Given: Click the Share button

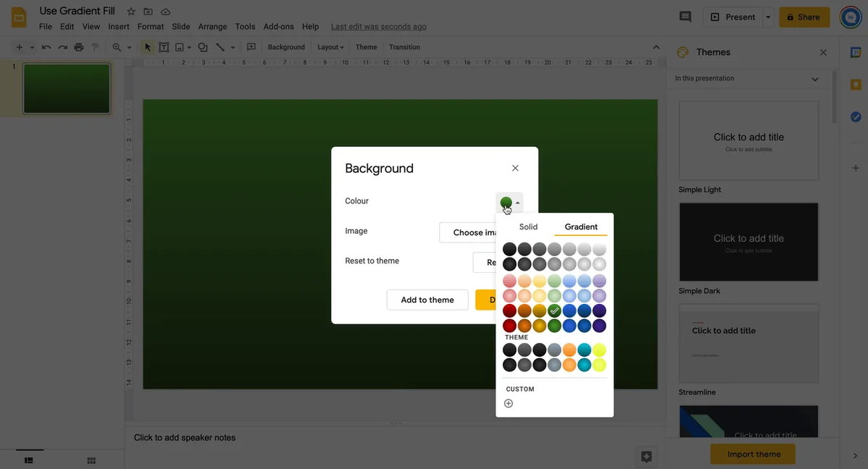Looking at the screenshot, I should point(804,17).
